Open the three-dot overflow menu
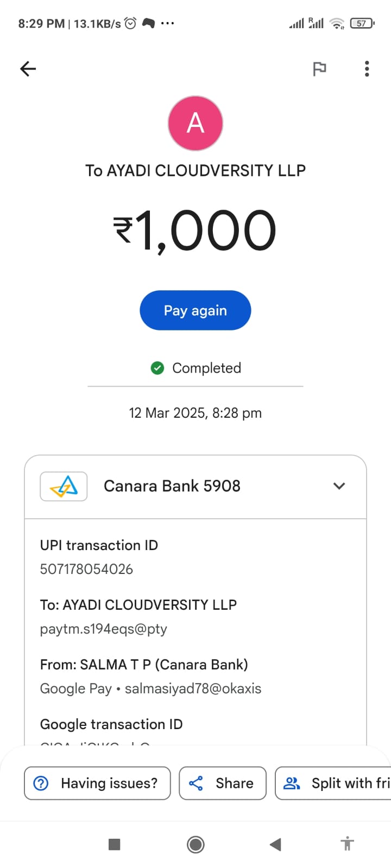This screenshot has height=868, width=391. [x=367, y=69]
